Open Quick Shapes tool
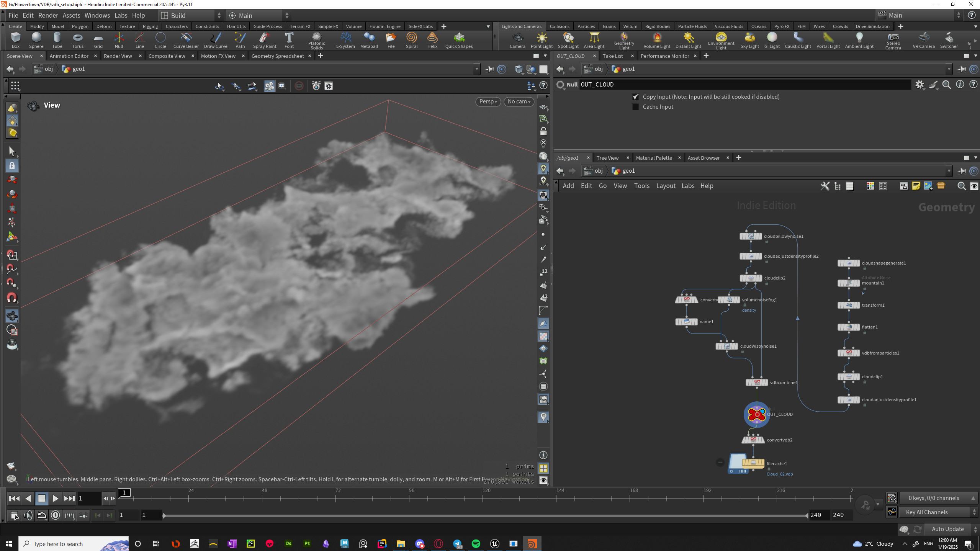 pos(459,40)
